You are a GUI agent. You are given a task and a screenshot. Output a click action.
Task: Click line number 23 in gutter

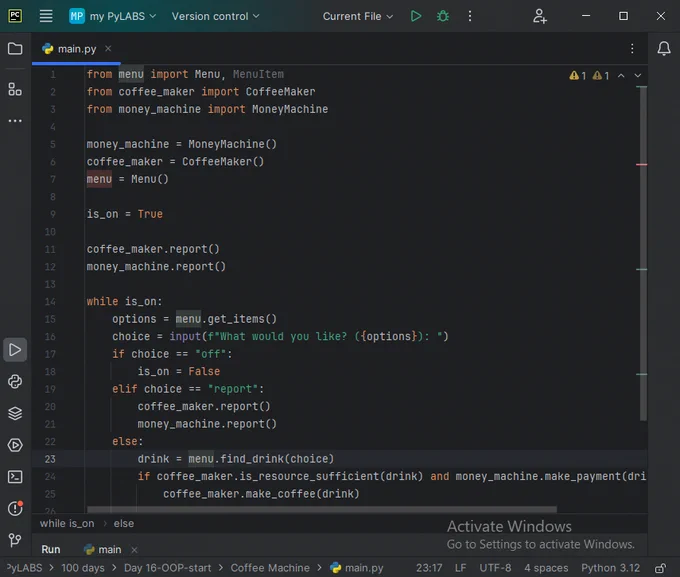coord(50,459)
